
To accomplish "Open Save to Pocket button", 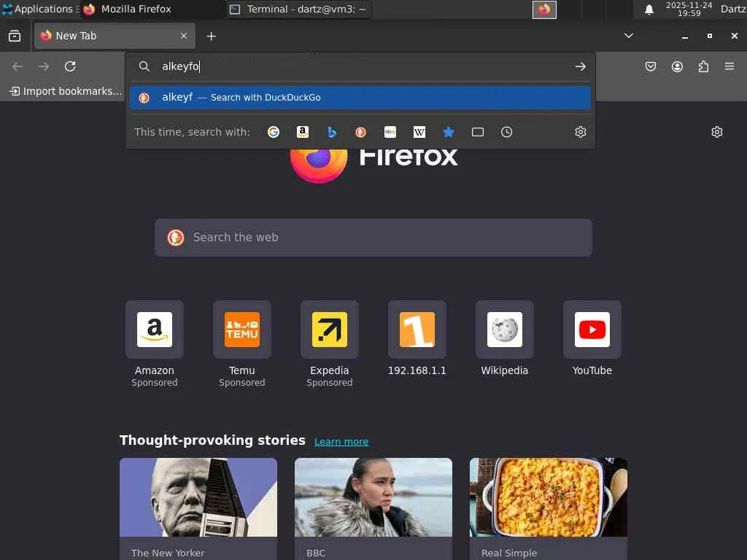I will click(651, 66).
